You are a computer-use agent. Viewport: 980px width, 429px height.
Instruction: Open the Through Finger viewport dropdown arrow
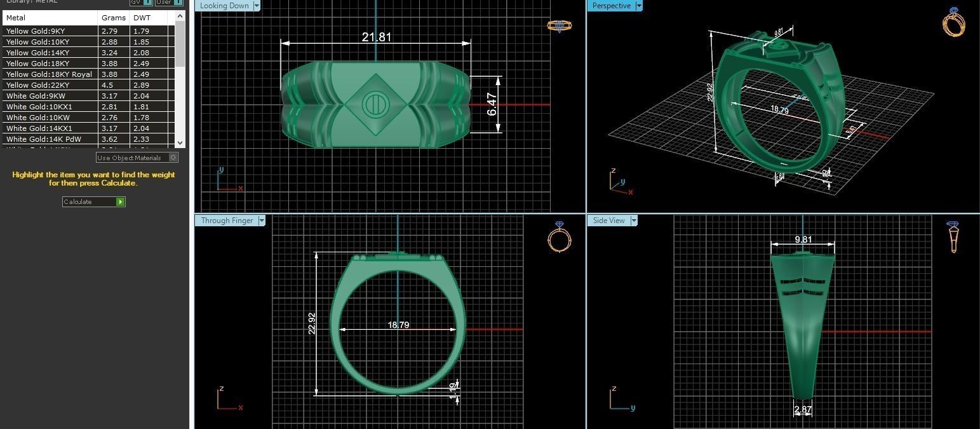click(262, 221)
